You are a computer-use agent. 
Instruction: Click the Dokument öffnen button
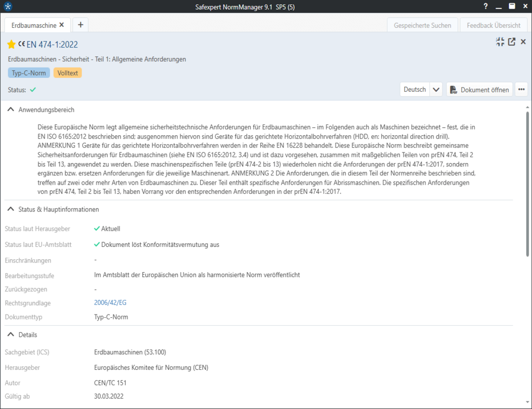coord(479,90)
